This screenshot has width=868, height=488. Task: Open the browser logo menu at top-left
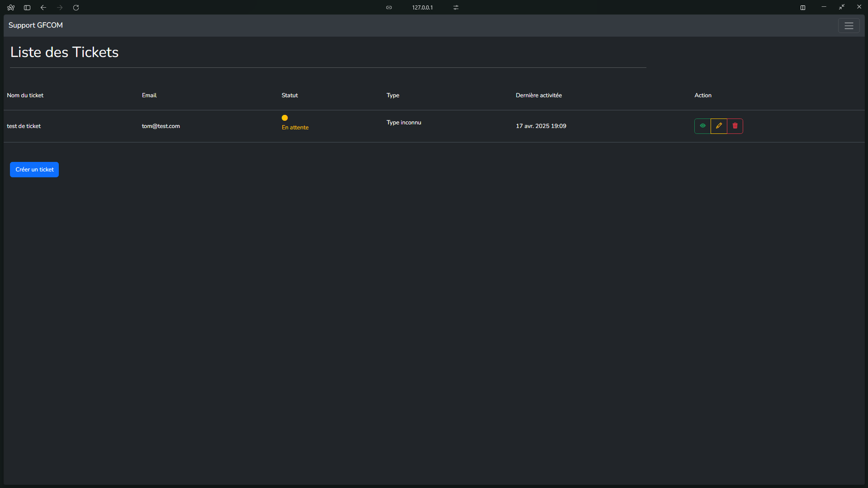click(11, 8)
